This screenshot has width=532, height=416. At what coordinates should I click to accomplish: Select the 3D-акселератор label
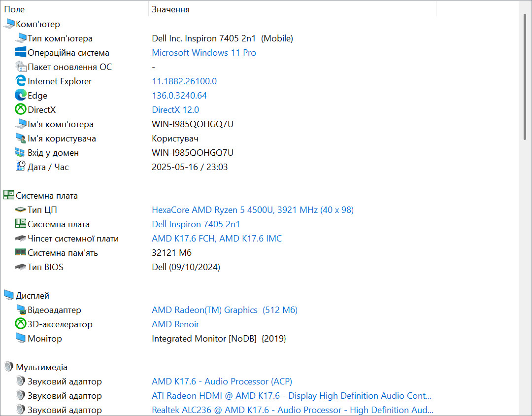(x=60, y=324)
